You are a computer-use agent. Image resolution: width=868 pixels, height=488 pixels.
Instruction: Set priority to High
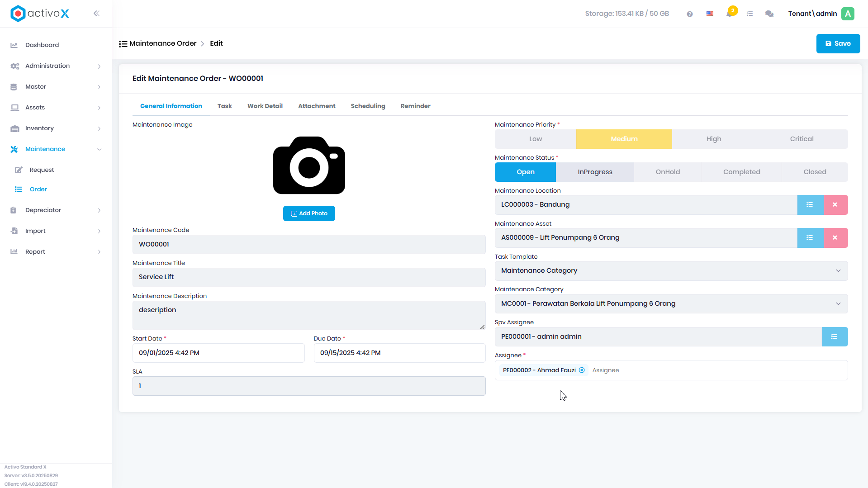click(x=714, y=139)
